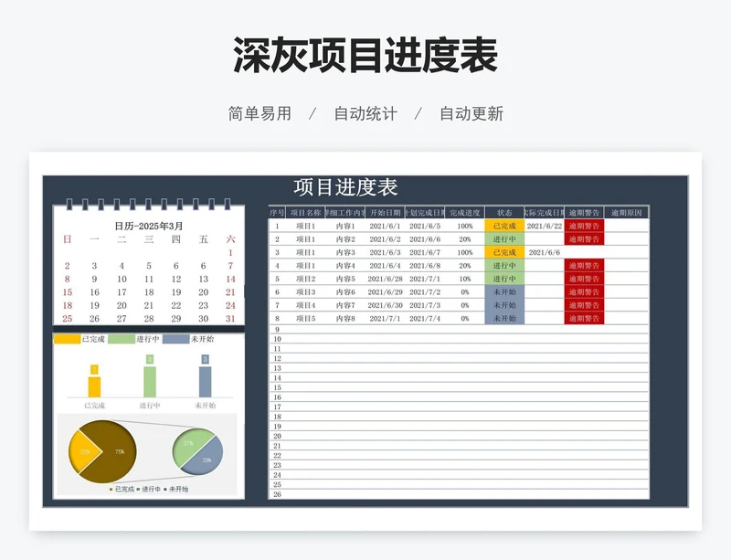The height and width of the screenshot is (560, 731).
Task: Click the red 逾期警告 cell in row 1
Action: point(584,227)
